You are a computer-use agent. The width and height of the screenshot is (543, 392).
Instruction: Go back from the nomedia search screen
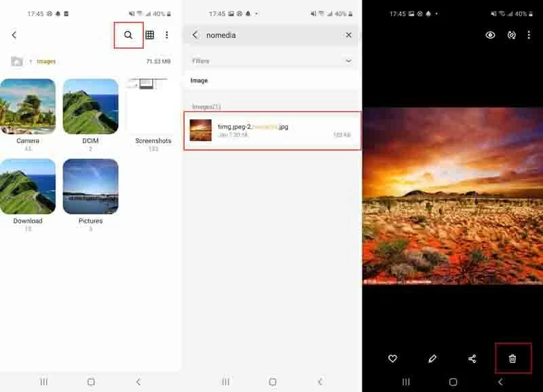195,35
